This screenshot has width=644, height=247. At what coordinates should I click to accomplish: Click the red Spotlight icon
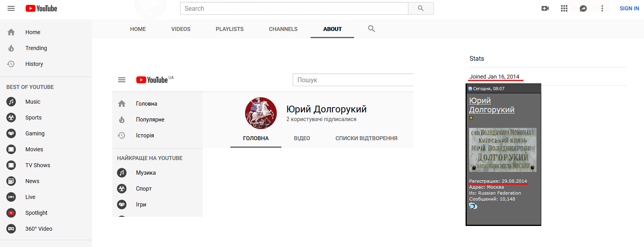[x=11, y=213]
